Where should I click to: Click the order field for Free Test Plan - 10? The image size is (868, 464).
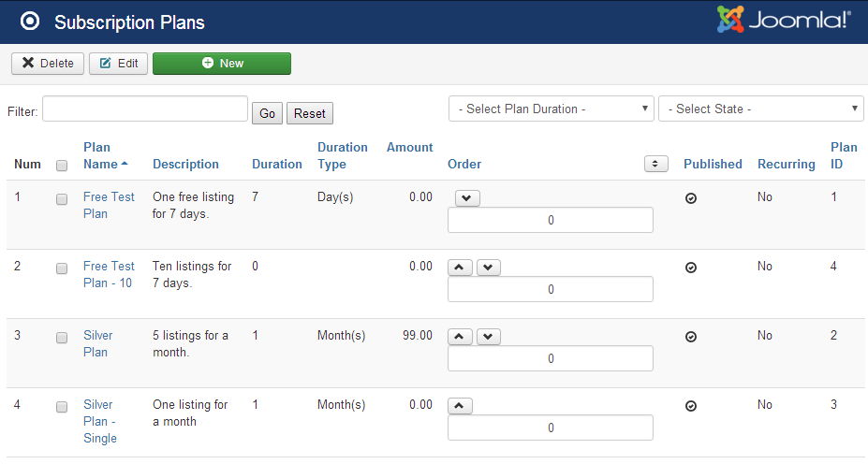pyautogui.click(x=551, y=290)
